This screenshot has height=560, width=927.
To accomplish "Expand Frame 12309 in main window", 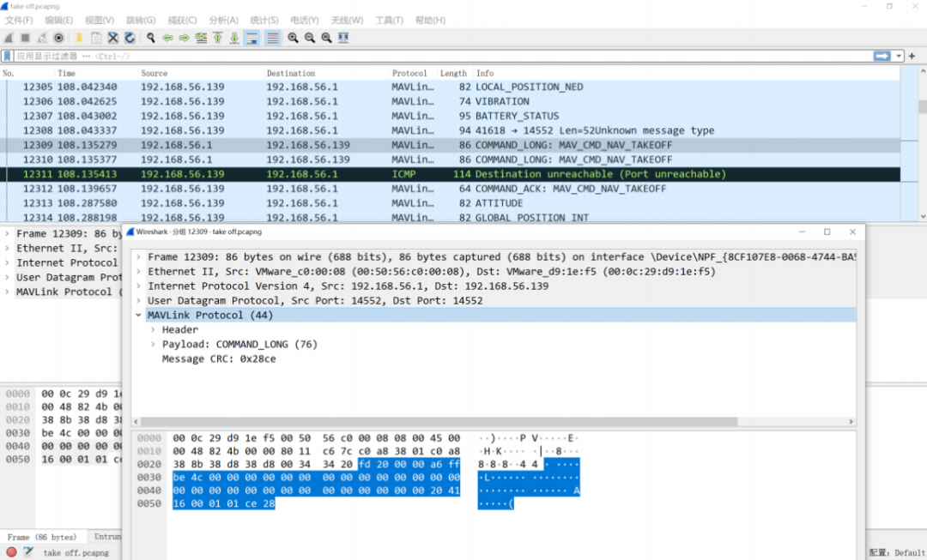I will click(x=7, y=234).
